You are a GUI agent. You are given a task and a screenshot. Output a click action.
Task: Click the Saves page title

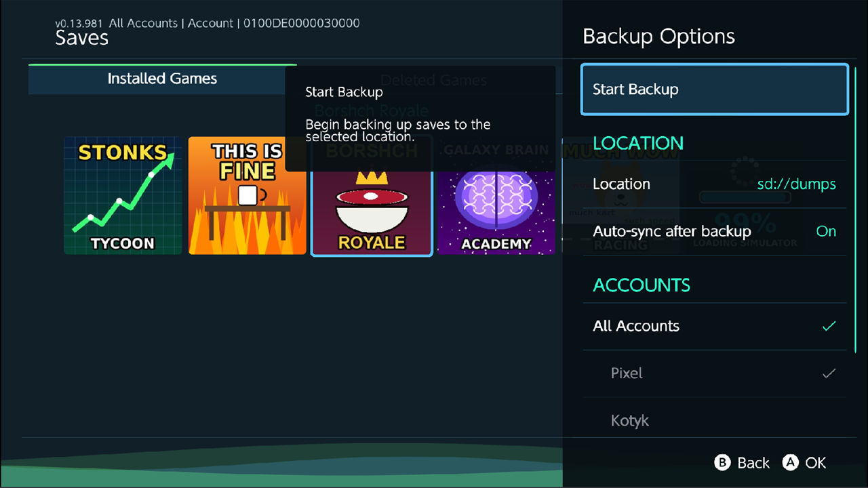[82, 38]
